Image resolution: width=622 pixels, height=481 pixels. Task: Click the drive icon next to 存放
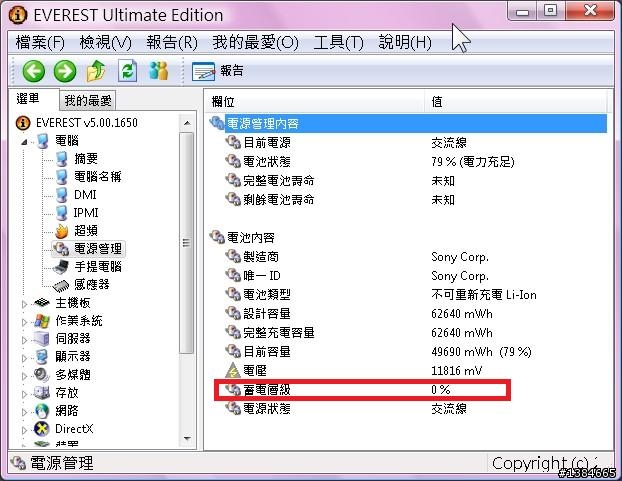(x=41, y=393)
